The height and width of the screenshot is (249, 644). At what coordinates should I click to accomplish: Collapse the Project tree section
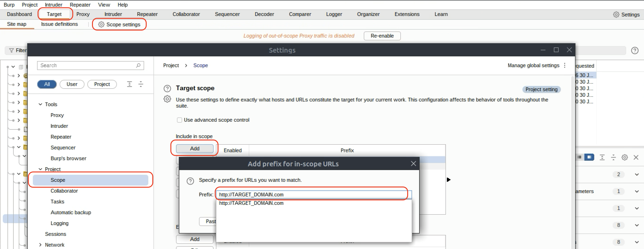[40, 169]
